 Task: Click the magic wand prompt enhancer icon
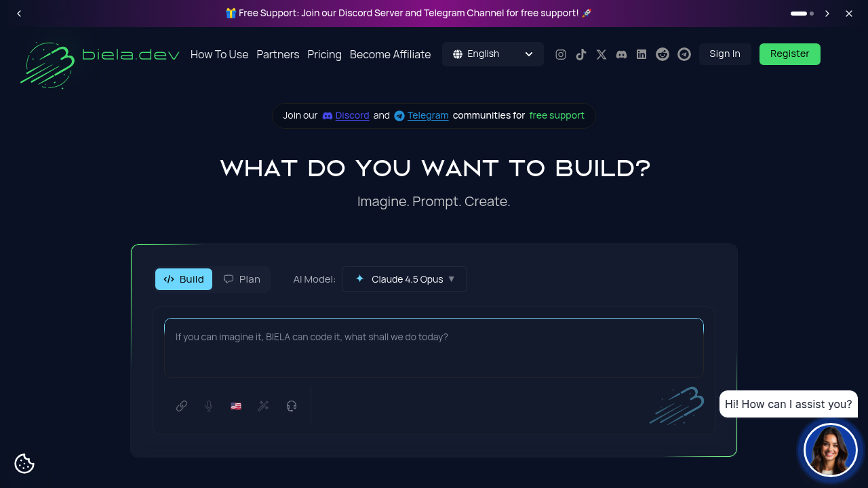pyautogui.click(x=263, y=406)
